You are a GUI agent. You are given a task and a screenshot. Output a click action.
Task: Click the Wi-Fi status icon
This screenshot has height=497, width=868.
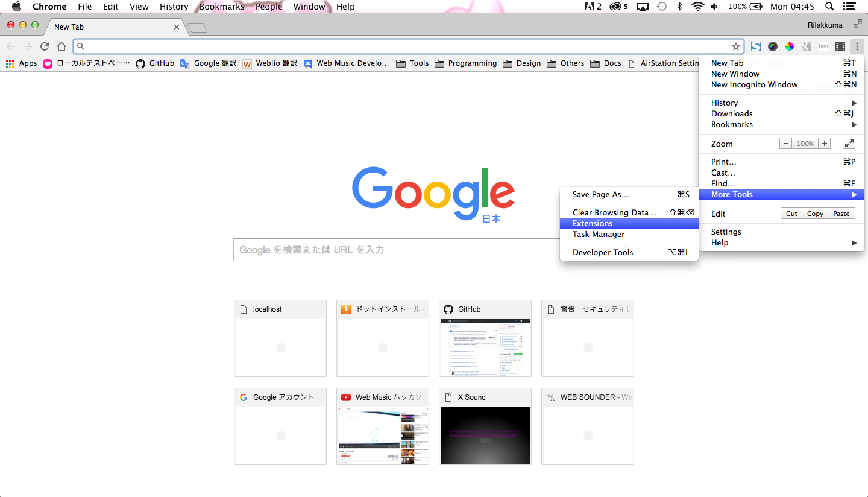pos(697,7)
